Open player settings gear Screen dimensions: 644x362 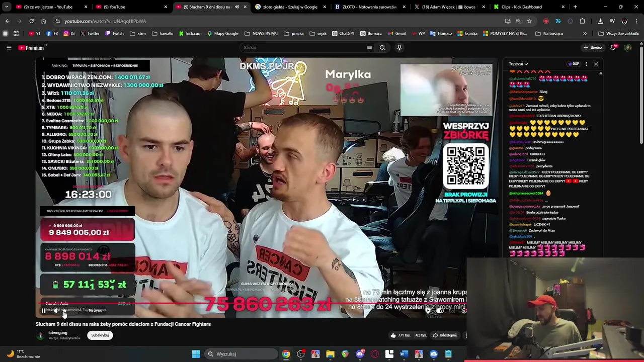(464, 311)
